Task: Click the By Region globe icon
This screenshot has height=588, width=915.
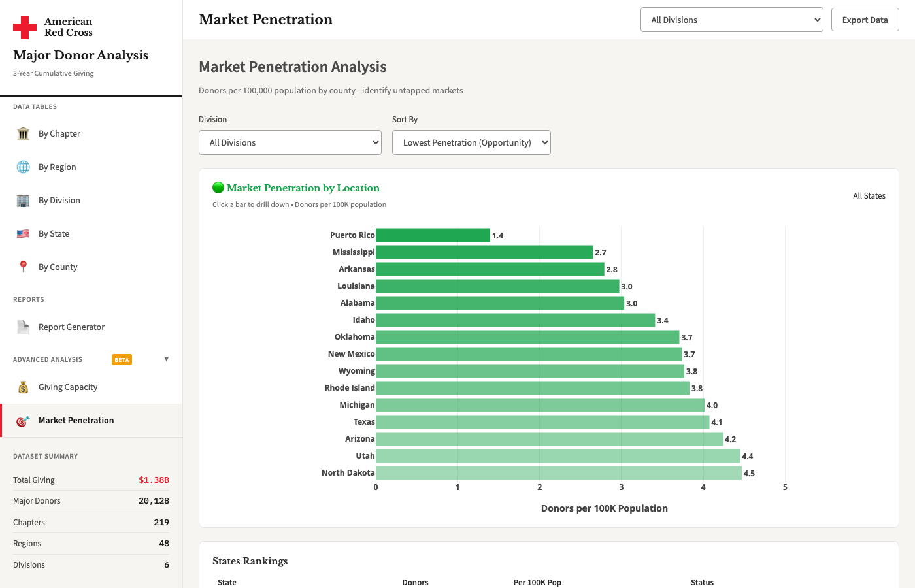Action: pyautogui.click(x=24, y=167)
